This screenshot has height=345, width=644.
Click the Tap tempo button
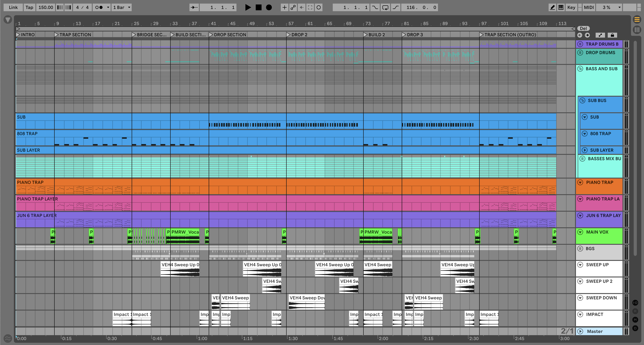click(29, 7)
